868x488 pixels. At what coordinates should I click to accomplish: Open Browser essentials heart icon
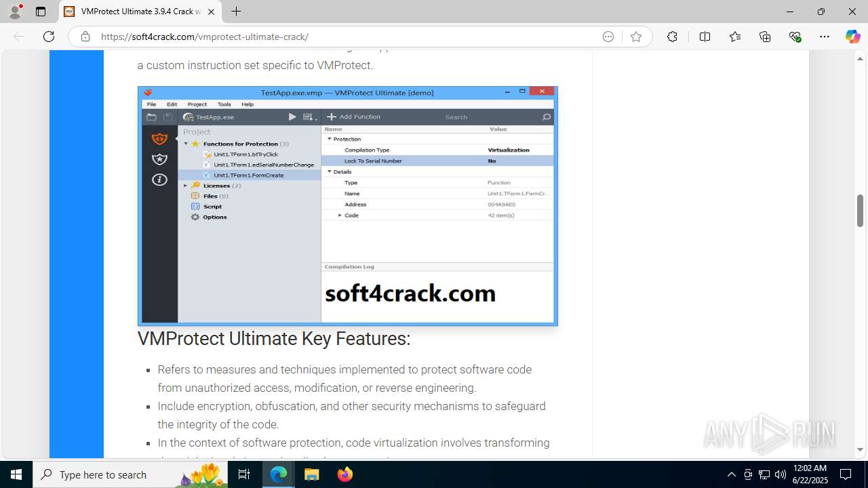(795, 37)
